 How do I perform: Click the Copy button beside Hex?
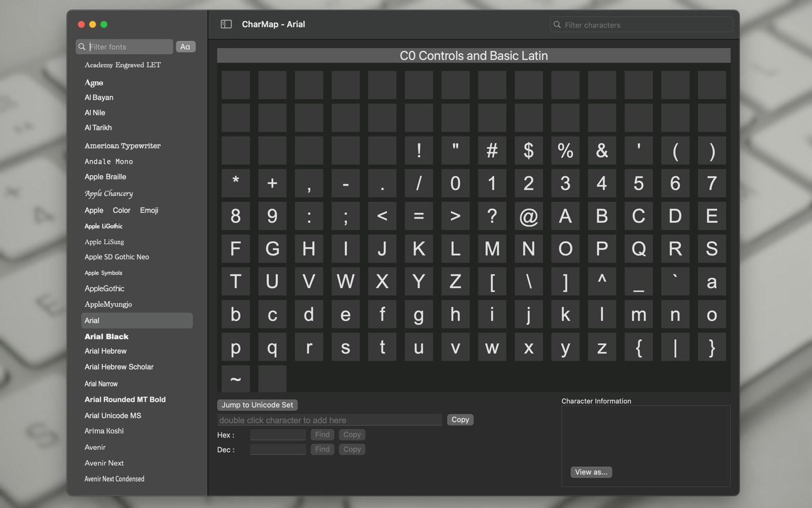(x=352, y=435)
